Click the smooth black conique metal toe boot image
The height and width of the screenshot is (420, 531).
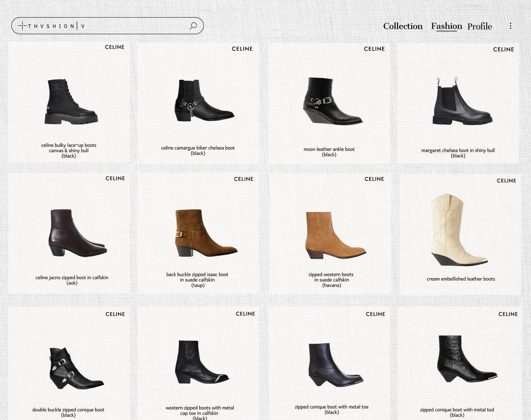[335, 365]
